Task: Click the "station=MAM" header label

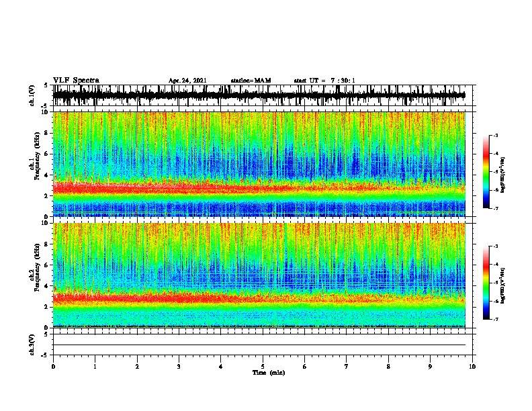Action: [251, 81]
